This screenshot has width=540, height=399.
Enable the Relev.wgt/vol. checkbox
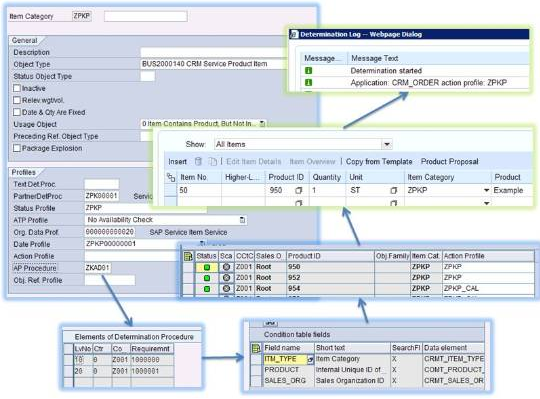[17, 100]
